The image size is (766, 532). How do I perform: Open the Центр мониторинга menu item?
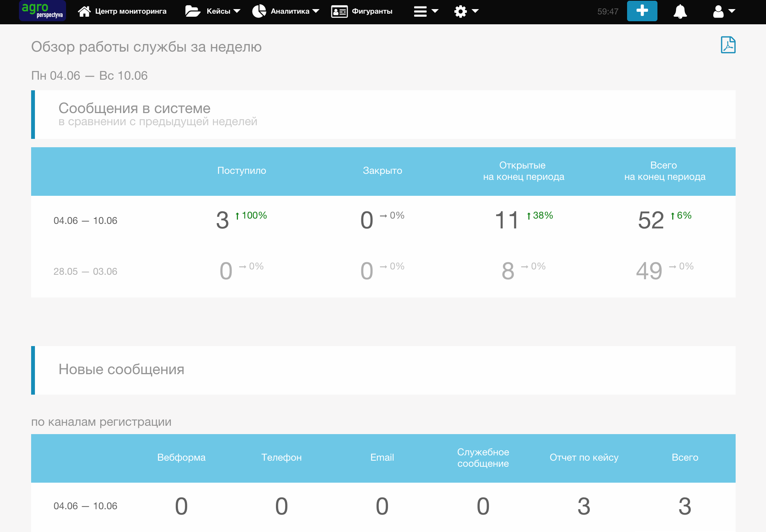131,11
